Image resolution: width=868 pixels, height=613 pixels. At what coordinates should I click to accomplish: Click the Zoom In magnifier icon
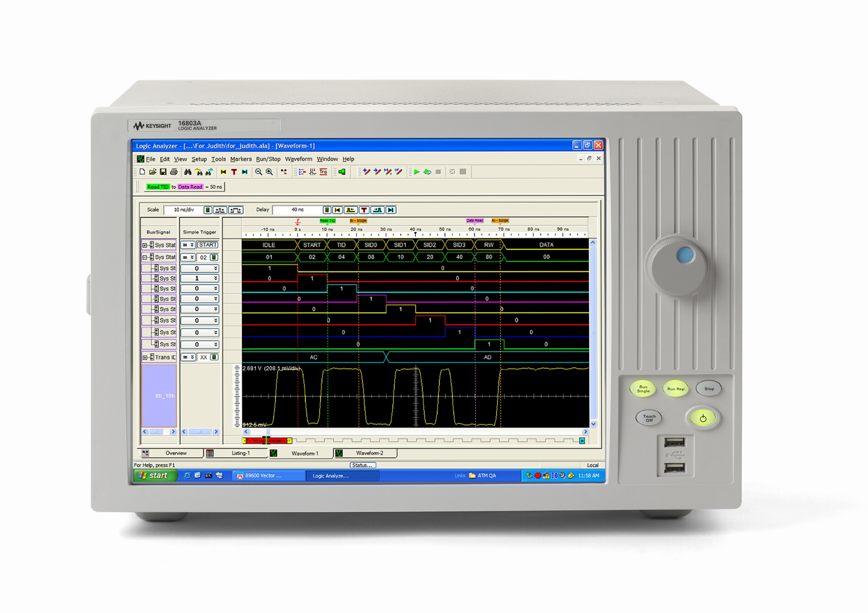click(270, 172)
